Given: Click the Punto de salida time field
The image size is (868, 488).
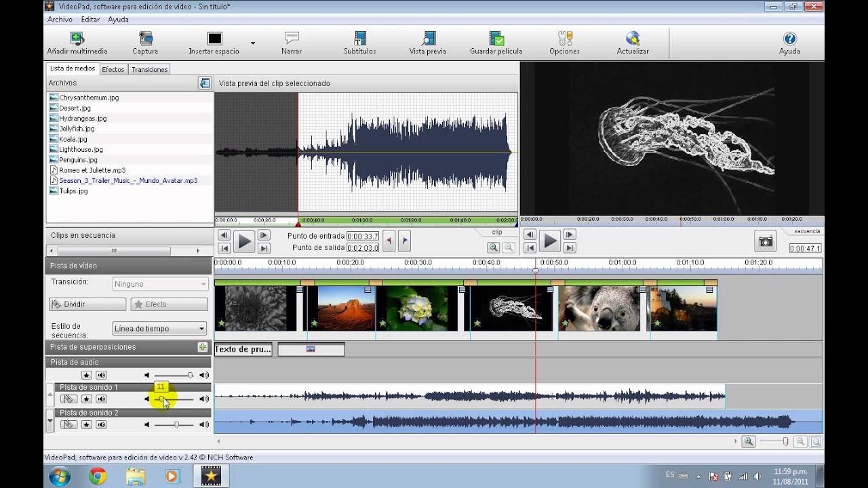Looking at the screenshot, I should (x=362, y=248).
